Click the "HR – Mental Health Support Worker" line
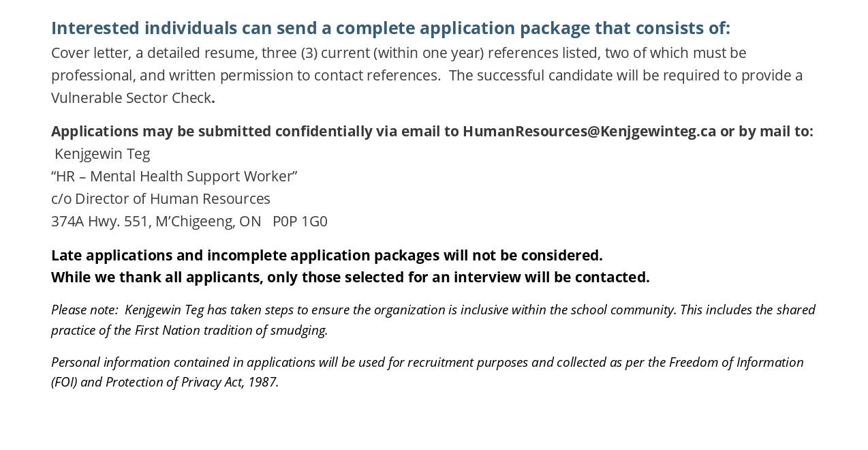 click(x=174, y=176)
